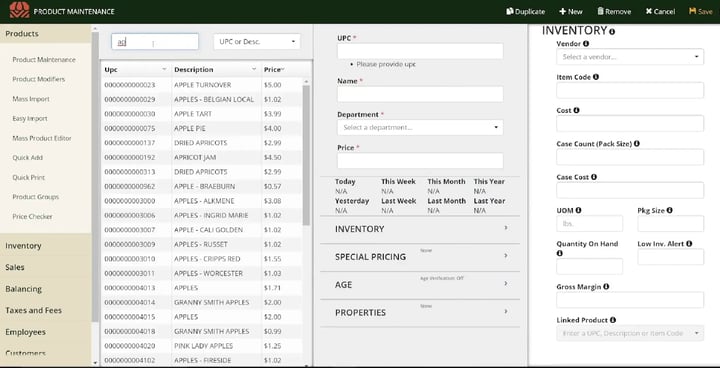Click the product list vertical scrollbar

pyautogui.click(x=306, y=155)
